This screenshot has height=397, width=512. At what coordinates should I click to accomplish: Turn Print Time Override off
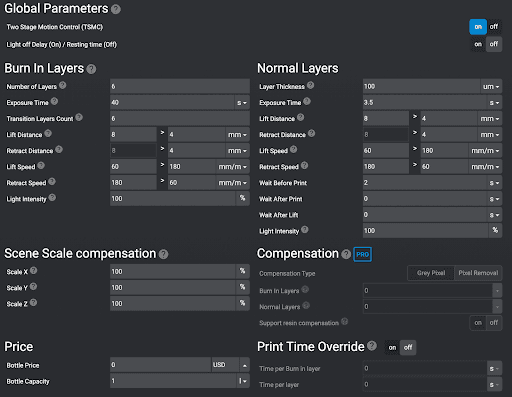(408, 348)
